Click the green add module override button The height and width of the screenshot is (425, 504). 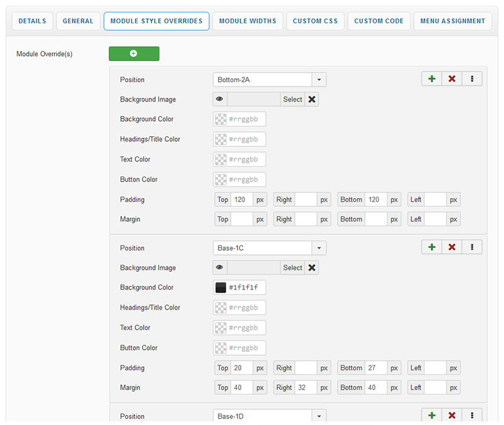[x=134, y=54]
